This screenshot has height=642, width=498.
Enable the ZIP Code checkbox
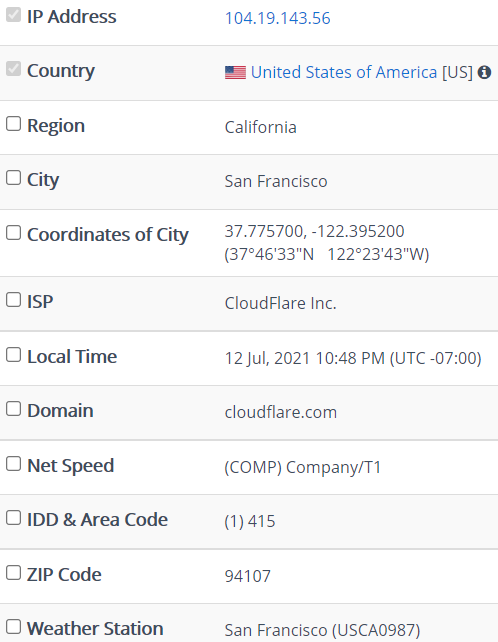pos(14,572)
